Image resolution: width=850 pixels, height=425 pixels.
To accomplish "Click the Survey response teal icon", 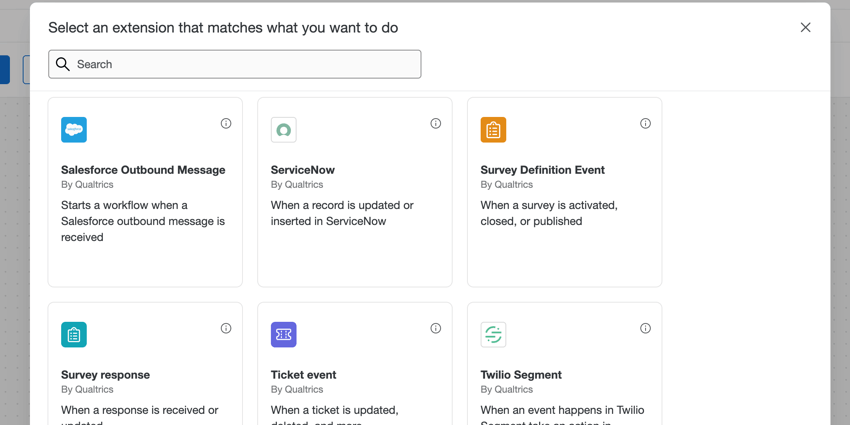I will 74,334.
